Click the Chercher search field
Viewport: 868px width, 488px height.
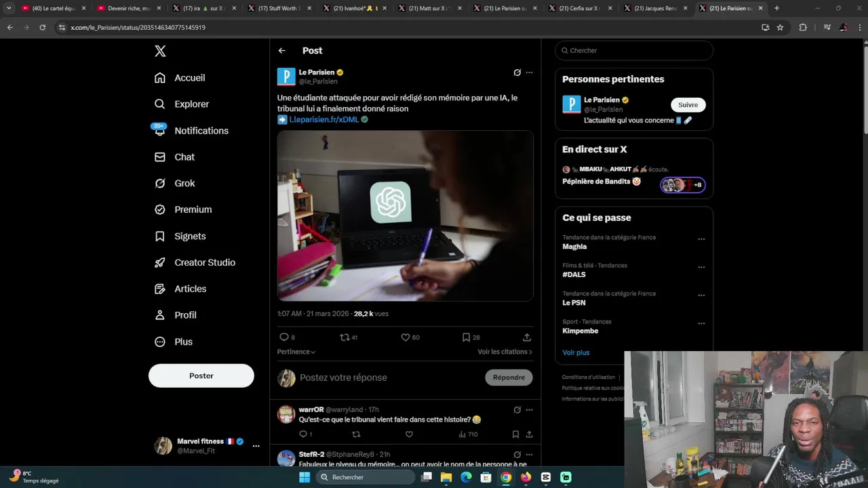634,51
